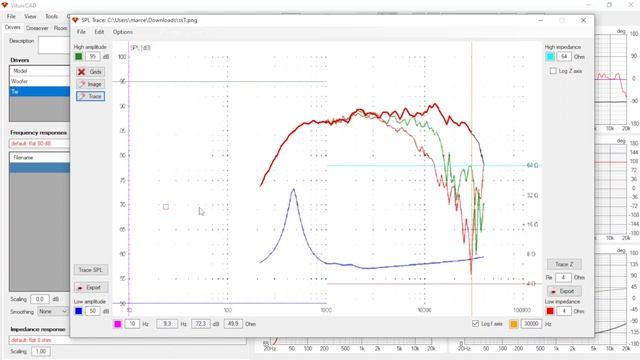Click the Trace SPL button

91,270
